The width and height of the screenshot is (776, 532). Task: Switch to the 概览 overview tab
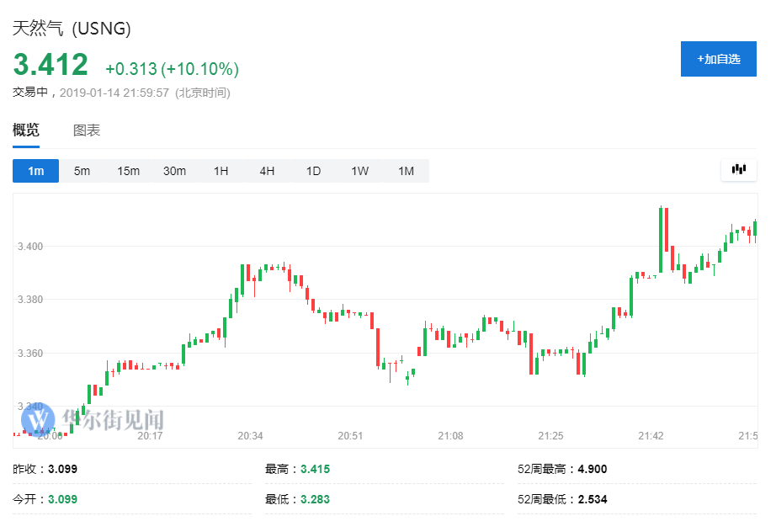point(26,130)
